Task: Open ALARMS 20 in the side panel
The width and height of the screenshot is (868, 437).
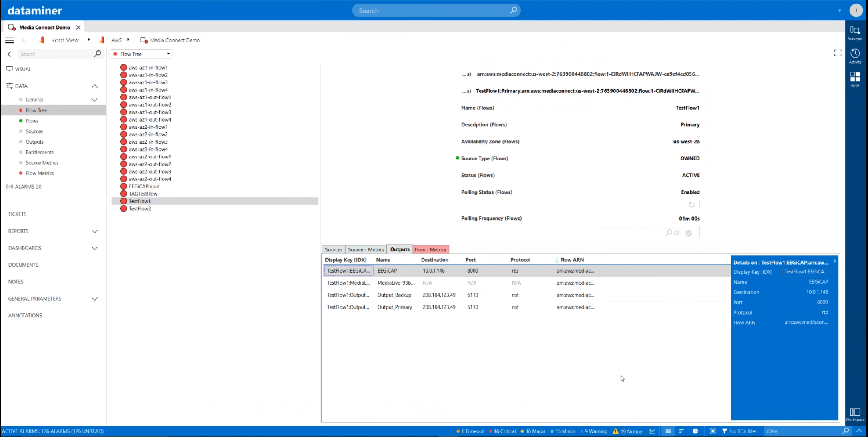Action: 28,187
